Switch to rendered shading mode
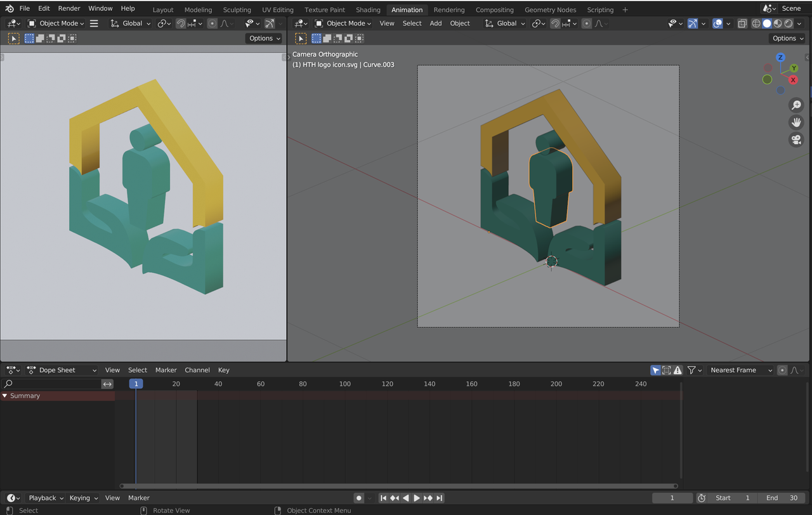 [789, 23]
